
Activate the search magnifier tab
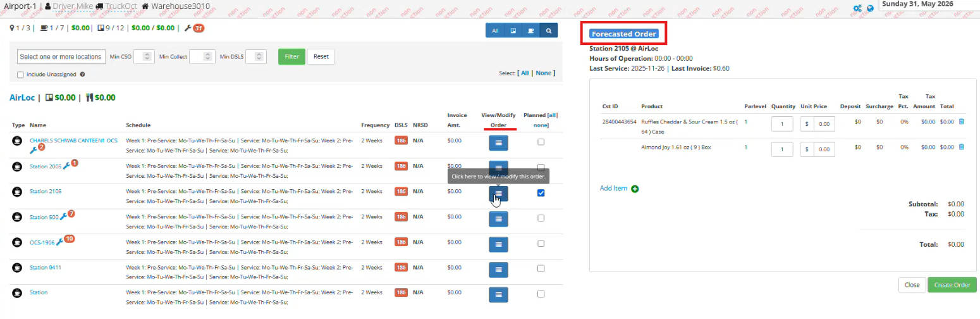pyautogui.click(x=549, y=30)
